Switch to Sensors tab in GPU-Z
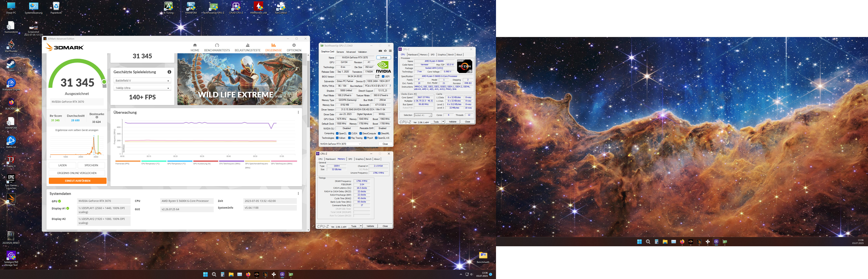The image size is (868, 279). tap(340, 52)
